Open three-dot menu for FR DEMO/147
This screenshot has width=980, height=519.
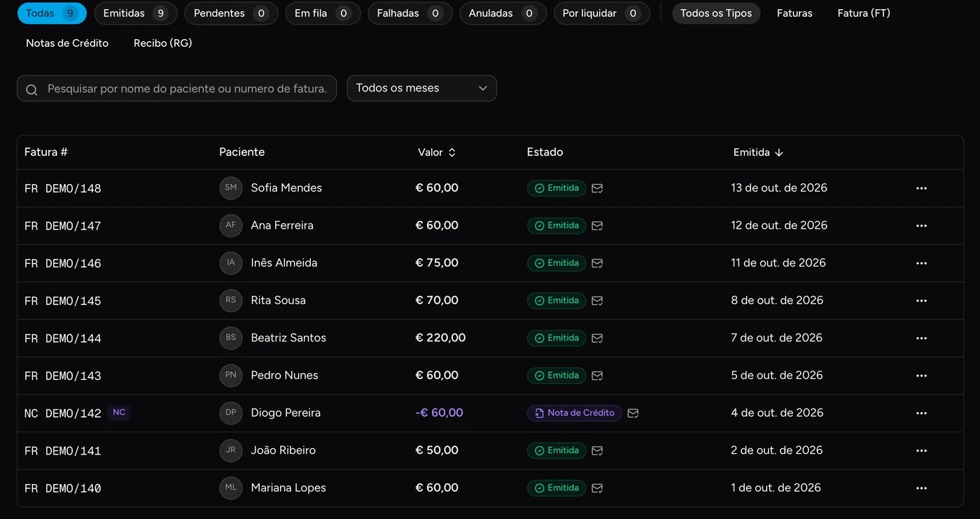[921, 226]
